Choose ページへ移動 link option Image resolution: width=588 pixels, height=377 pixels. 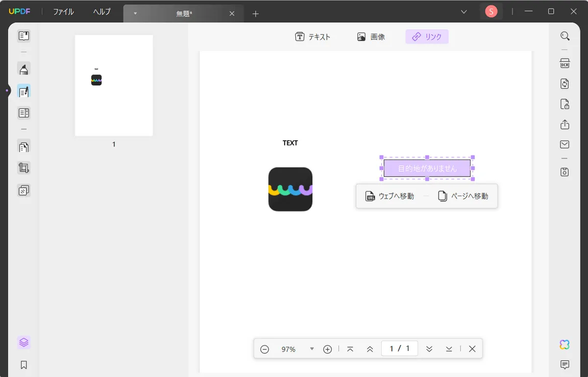[463, 196]
